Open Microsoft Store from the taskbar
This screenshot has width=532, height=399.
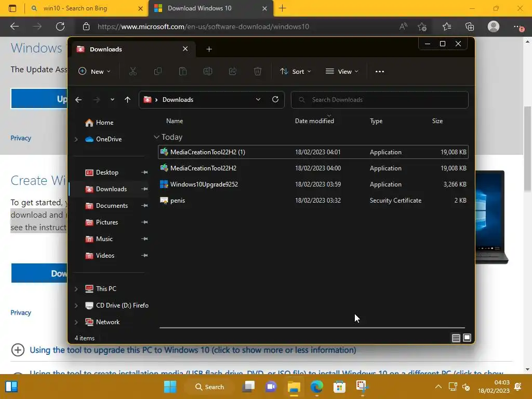339,387
